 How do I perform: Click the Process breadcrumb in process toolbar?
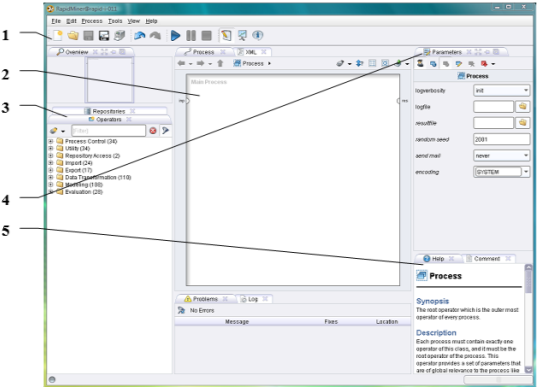(x=249, y=63)
